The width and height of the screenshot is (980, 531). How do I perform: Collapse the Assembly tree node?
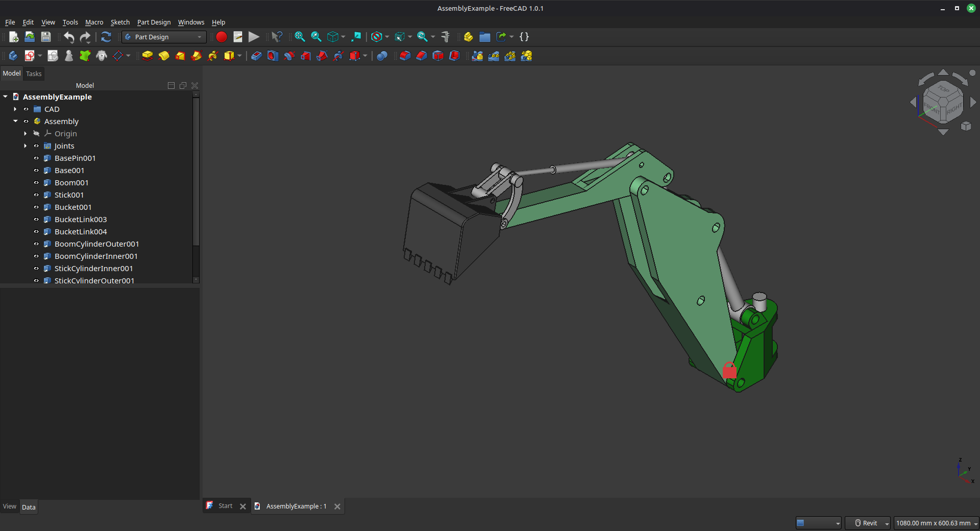(15, 122)
